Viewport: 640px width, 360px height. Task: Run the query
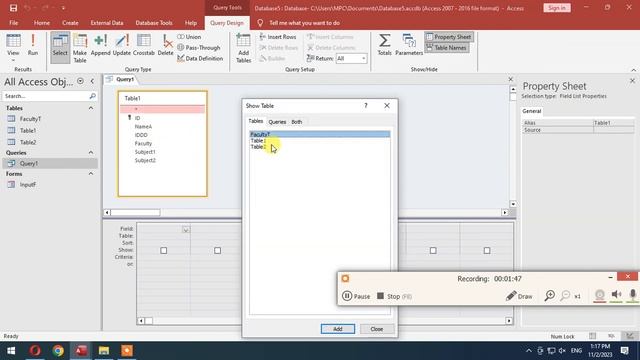click(33, 45)
